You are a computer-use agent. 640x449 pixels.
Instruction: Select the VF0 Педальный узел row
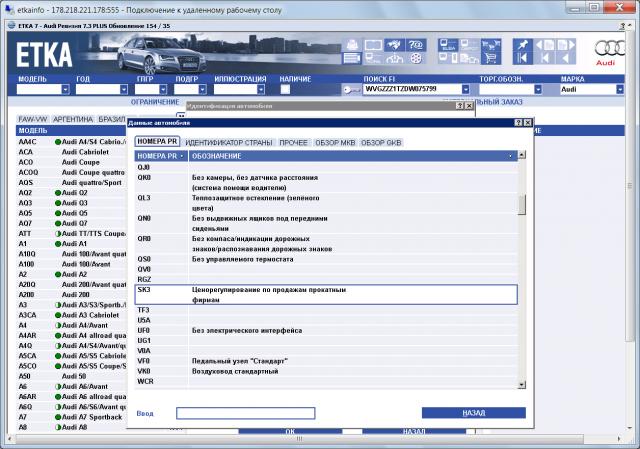(x=326, y=361)
